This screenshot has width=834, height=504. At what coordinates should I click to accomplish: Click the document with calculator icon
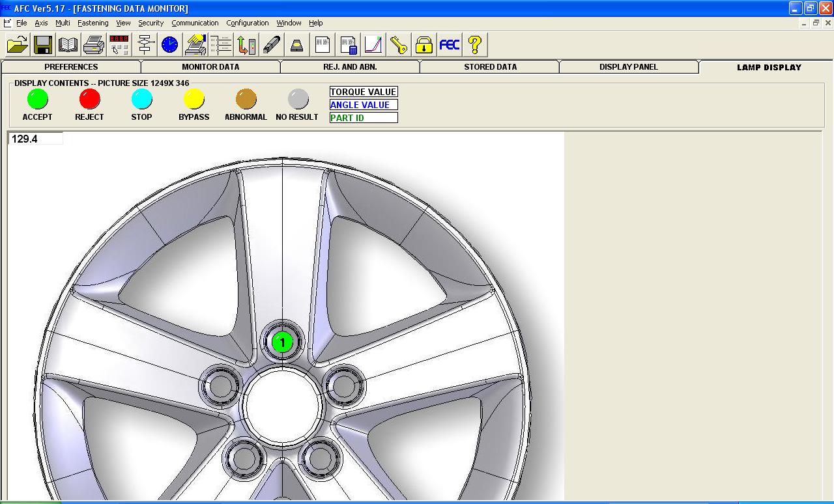[348, 45]
